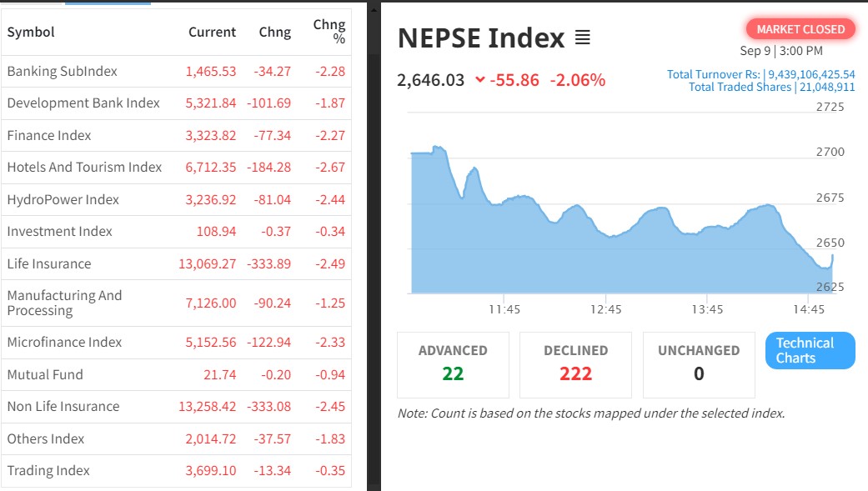Open the Development Bank Index entry

pos(83,103)
